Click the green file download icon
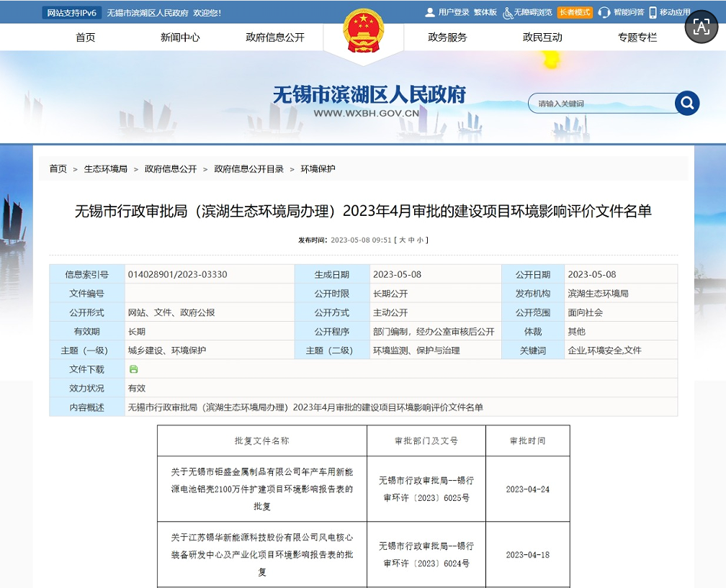 point(133,369)
